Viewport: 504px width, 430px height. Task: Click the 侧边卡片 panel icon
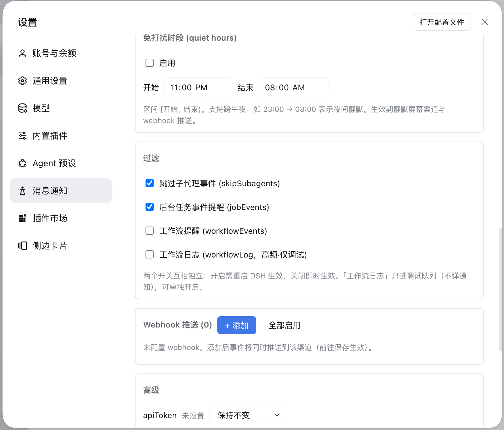click(22, 246)
